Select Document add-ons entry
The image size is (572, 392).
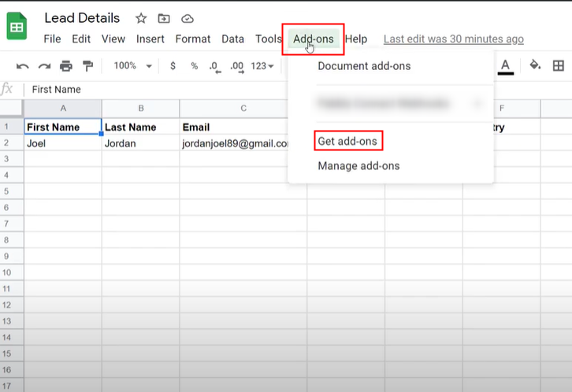[364, 66]
